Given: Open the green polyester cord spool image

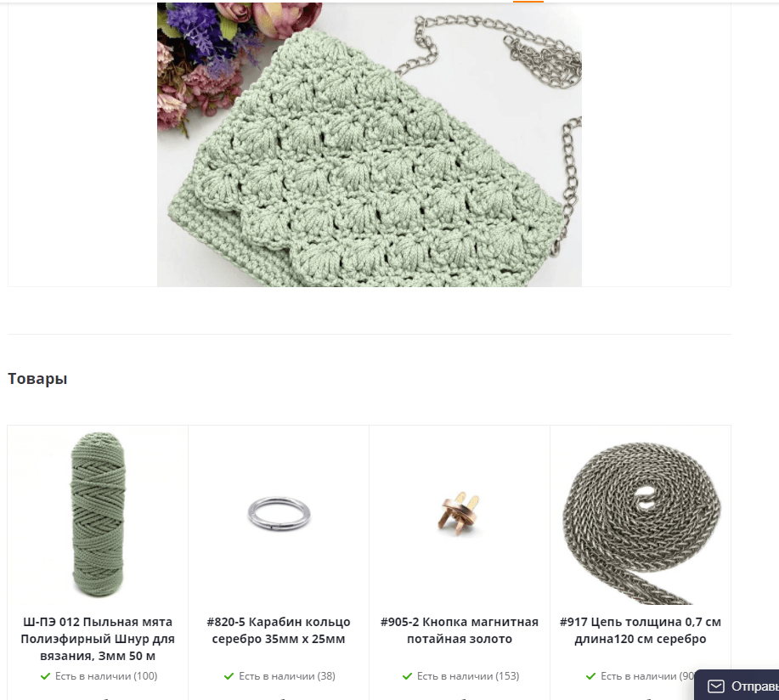Looking at the screenshot, I should pos(98,515).
